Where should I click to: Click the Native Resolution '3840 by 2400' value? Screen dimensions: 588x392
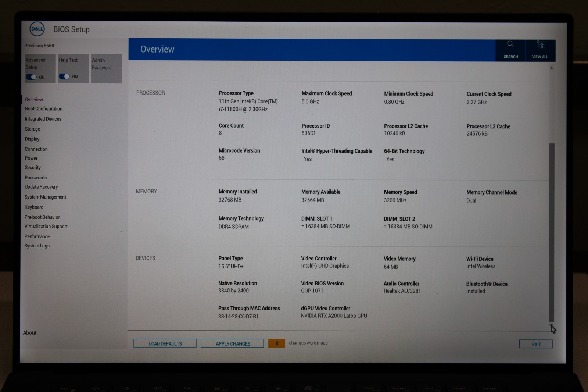[233, 291]
